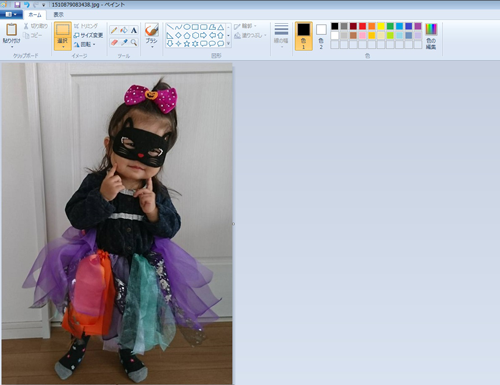Viewport: 500px width, 385px height.
Task: Expand the Select tool dropdown
Action: click(63, 47)
